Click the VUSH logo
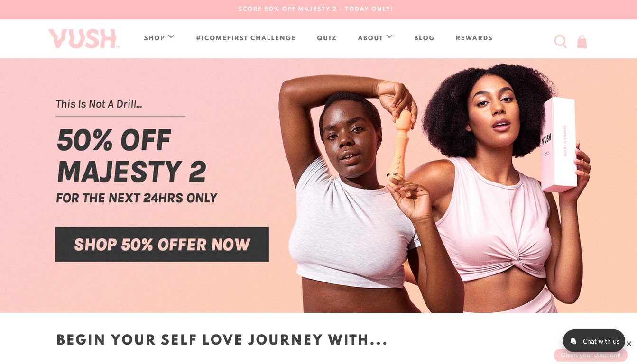The height and width of the screenshot is (364, 637). tap(84, 39)
